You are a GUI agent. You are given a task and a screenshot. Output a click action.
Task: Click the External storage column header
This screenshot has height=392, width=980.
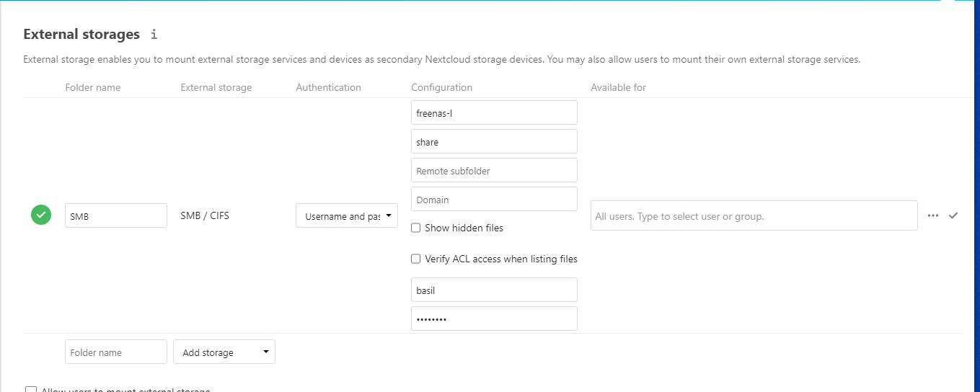(216, 87)
